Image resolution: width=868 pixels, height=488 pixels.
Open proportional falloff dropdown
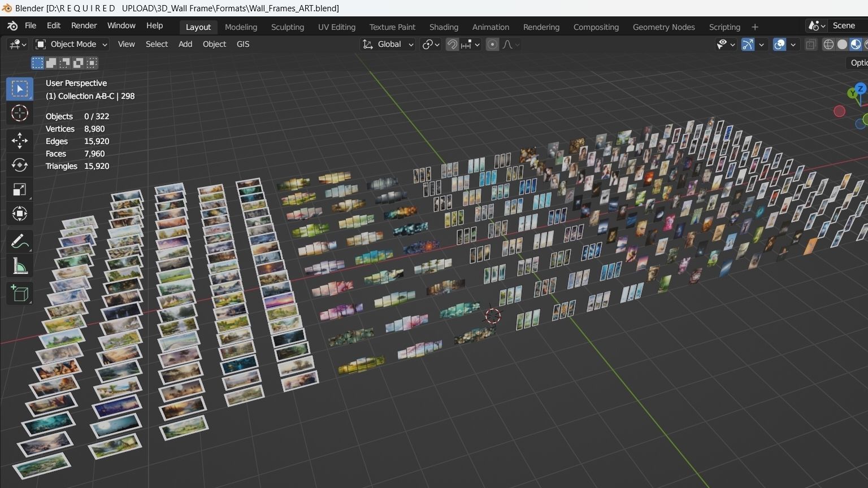(x=511, y=45)
